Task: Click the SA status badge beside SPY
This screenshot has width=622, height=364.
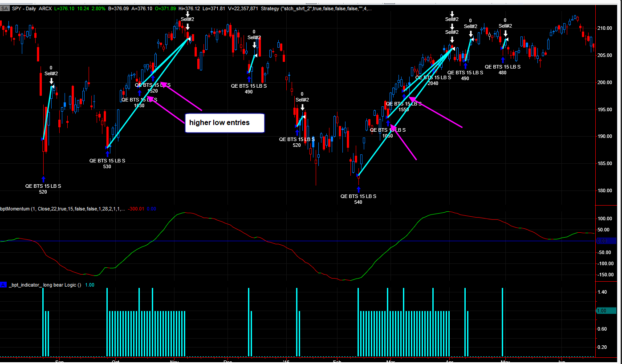Action: (x=4, y=8)
